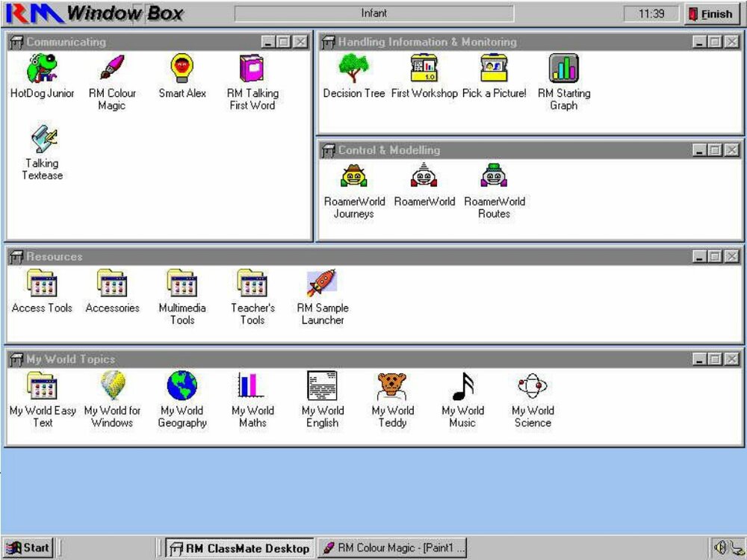Open HotDog Junior program icon

coord(42,69)
